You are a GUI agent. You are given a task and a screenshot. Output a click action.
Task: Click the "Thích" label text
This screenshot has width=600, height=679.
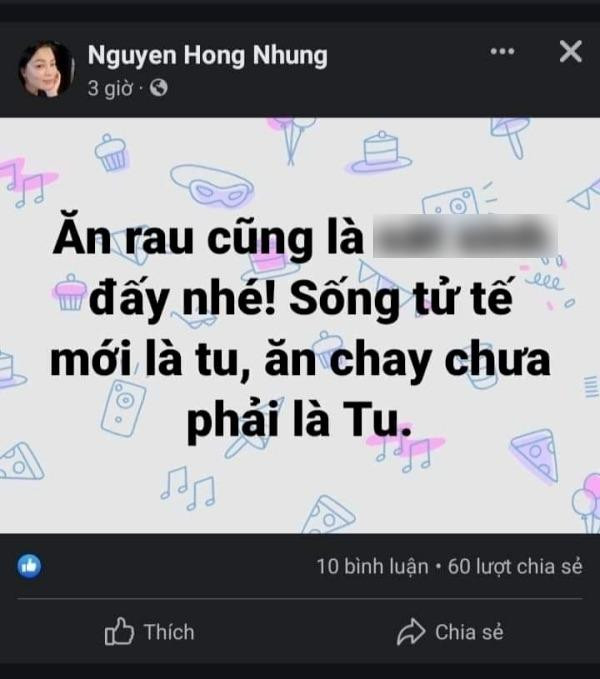click(x=169, y=632)
